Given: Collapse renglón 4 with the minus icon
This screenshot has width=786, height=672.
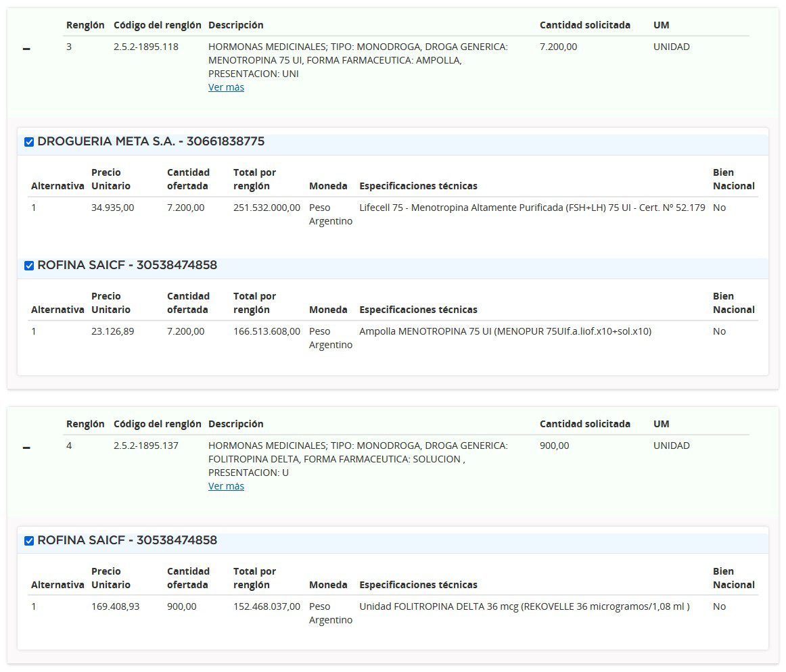Looking at the screenshot, I should (26, 448).
